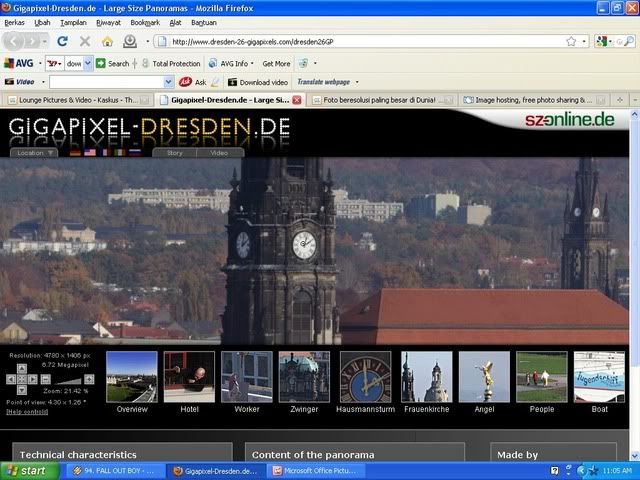Open the Story tab on the page

click(174, 153)
